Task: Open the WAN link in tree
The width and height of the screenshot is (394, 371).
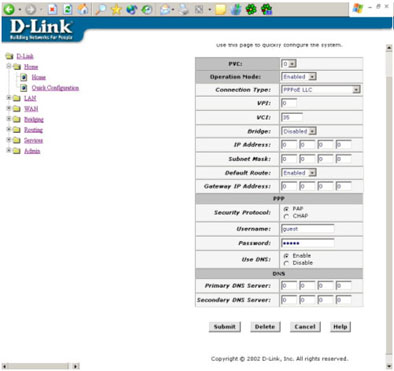Action: [x=31, y=109]
